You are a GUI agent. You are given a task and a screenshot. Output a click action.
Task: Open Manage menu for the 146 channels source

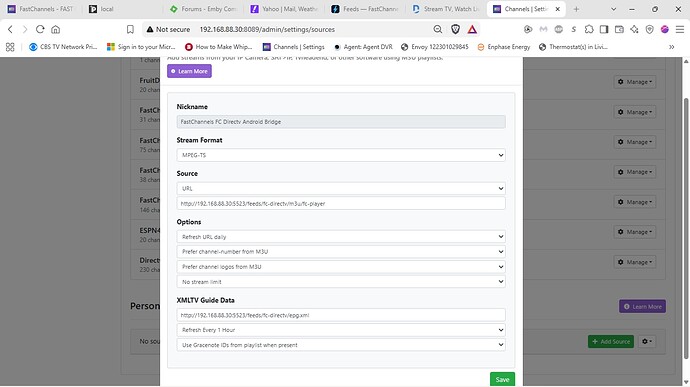[x=635, y=202]
